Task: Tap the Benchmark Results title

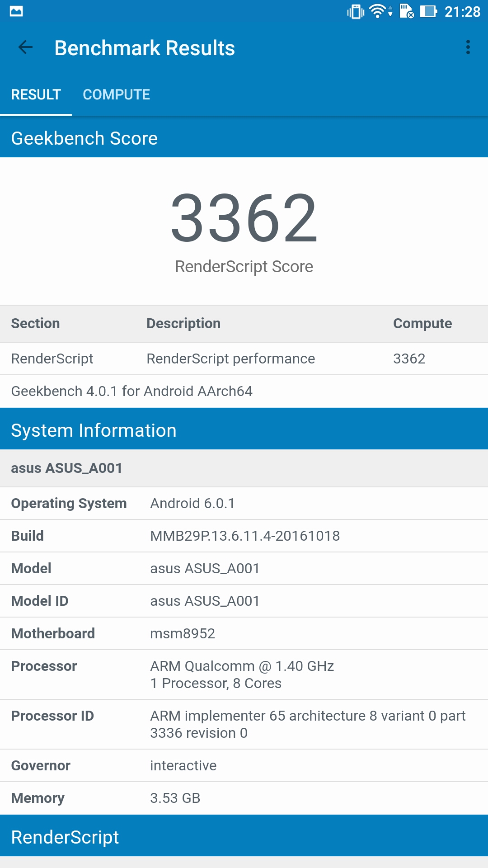Action: pyautogui.click(x=145, y=48)
